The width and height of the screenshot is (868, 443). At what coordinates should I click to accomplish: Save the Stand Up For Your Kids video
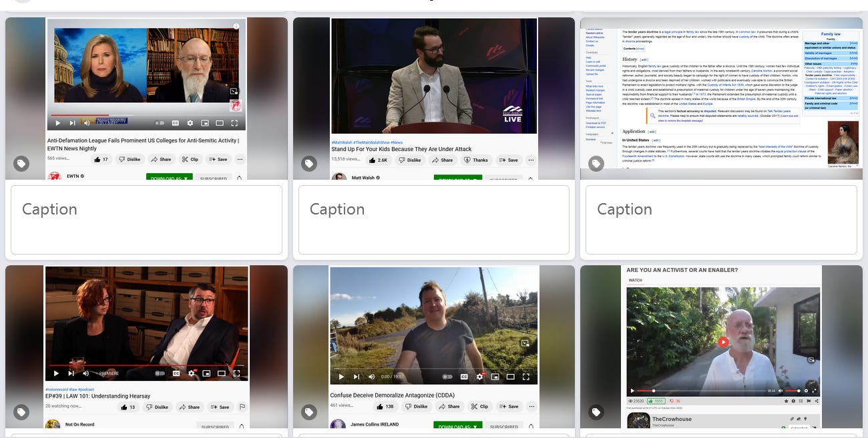coord(507,160)
